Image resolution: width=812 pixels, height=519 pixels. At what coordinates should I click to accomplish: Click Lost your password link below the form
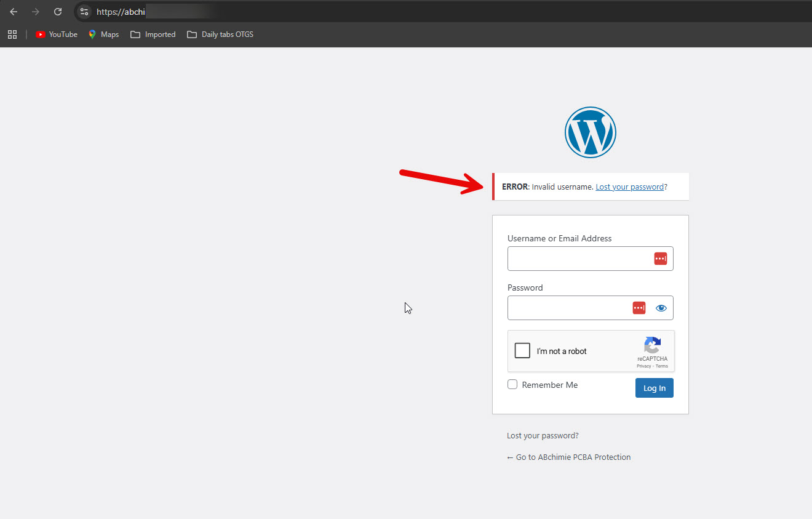(543, 435)
